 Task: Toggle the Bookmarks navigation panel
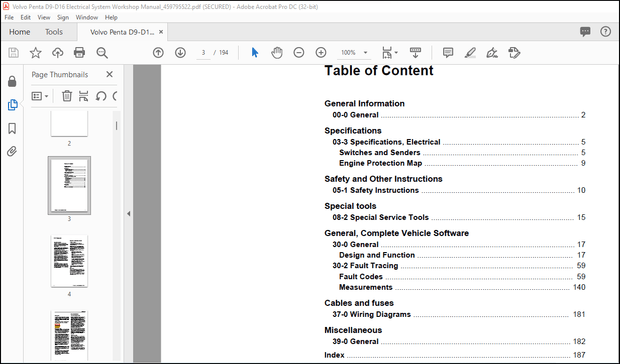pyautogui.click(x=12, y=128)
